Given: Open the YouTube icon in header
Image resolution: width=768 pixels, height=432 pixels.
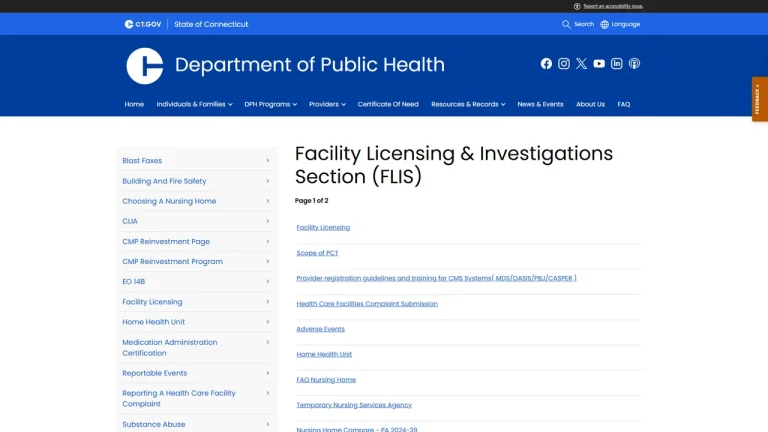Looking at the screenshot, I should click(x=599, y=64).
